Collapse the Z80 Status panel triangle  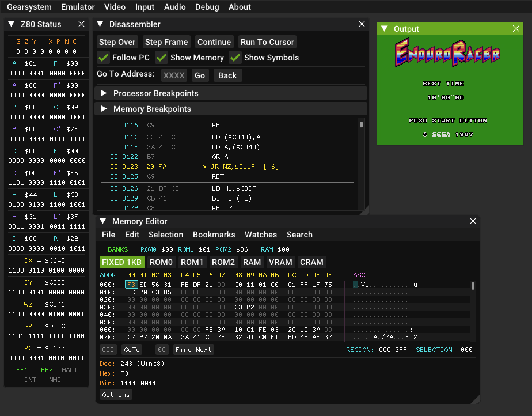(11, 24)
